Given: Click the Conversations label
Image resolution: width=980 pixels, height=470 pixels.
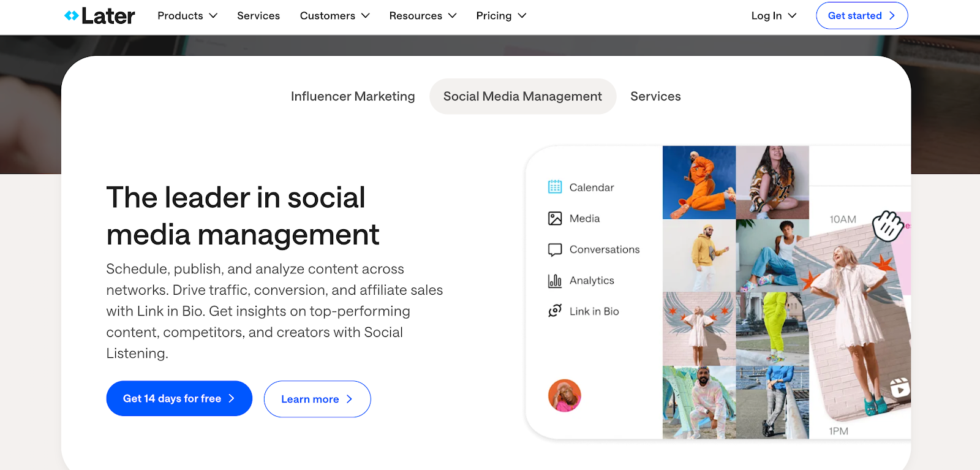Looking at the screenshot, I should (x=605, y=249).
